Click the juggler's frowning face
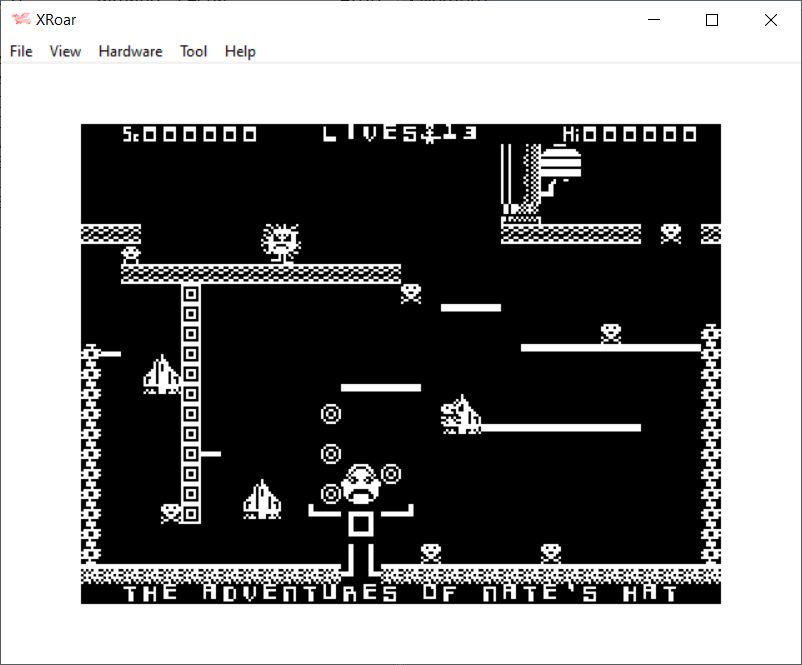 coord(361,486)
